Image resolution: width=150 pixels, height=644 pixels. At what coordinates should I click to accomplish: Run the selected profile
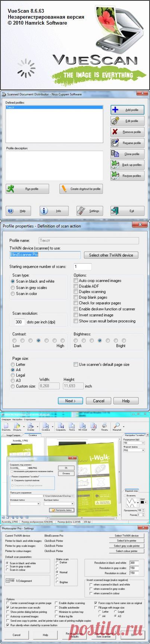[27, 189]
